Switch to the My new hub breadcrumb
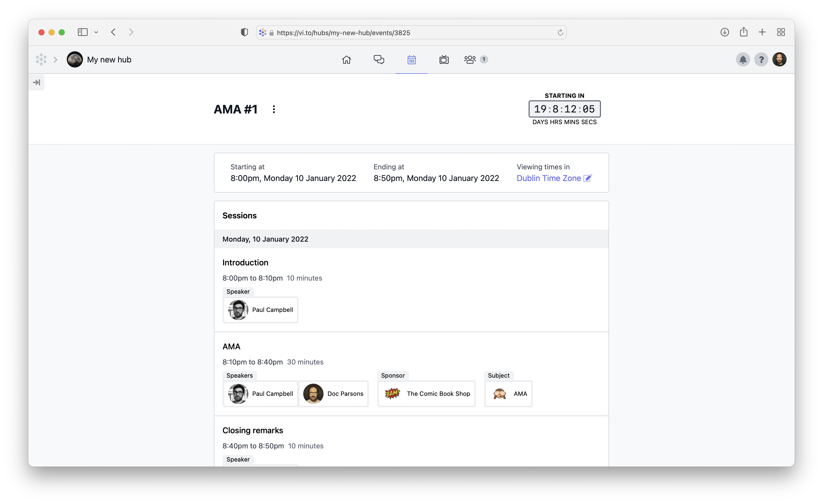The width and height of the screenshot is (823, 504). pyautogui.click(x=110, y=59)
